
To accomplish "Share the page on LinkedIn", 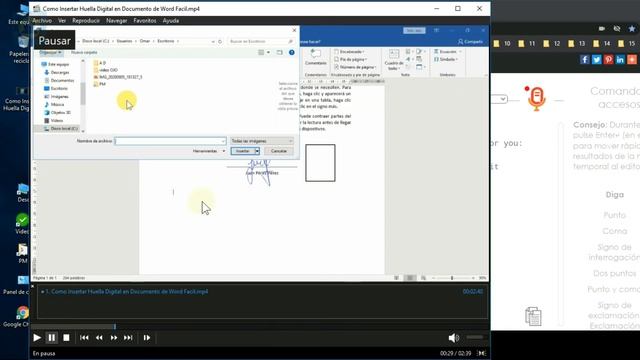I will pos(620,60).
